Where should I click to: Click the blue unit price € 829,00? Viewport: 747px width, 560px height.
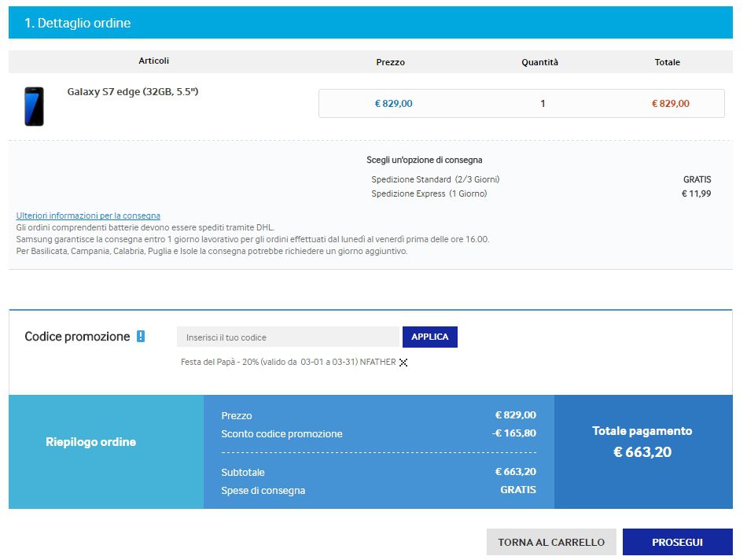(394, 104)
